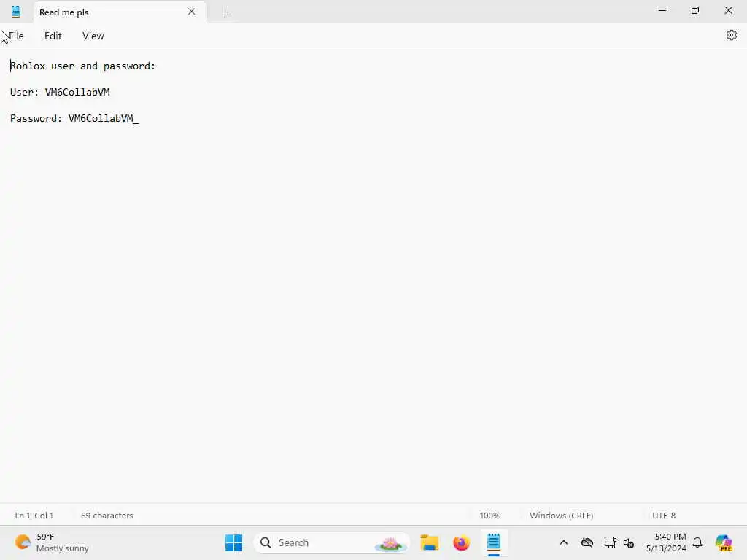Open the View menu
747x560 pixels.
[93, 36]
